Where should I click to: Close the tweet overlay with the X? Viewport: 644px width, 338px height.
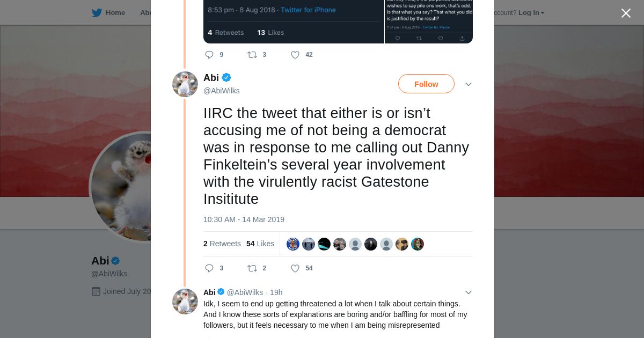626,13
